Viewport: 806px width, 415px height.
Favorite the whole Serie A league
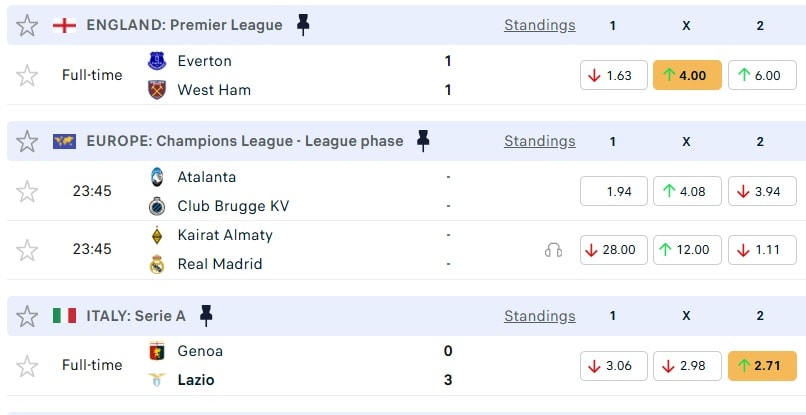pyautogui.click(x=28, y=316)
